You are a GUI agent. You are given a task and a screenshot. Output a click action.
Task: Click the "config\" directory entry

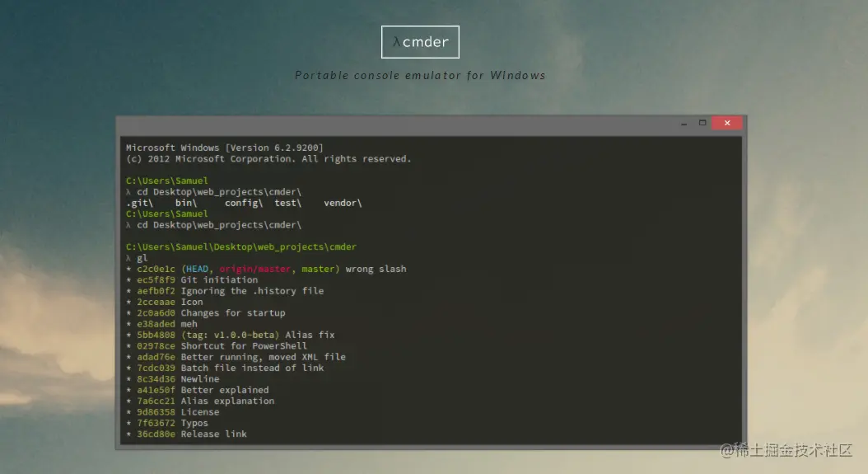(x=244, y=203)
